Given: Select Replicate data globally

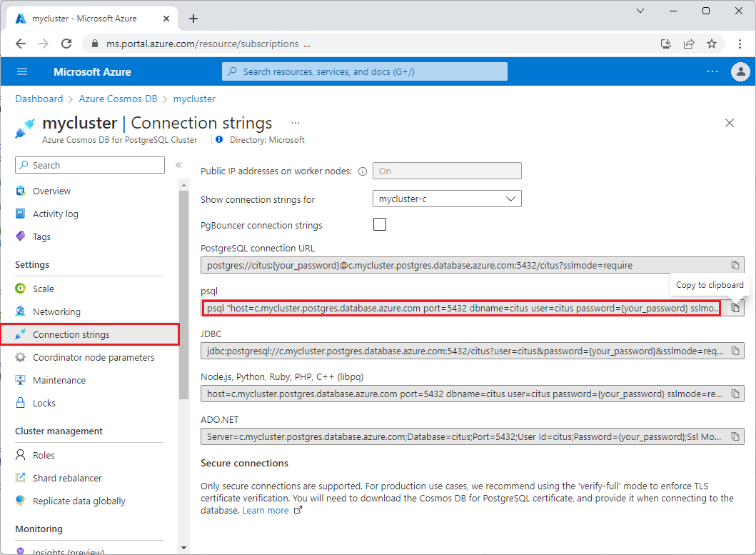Looking at the screenshot, I should click(77, 501).
